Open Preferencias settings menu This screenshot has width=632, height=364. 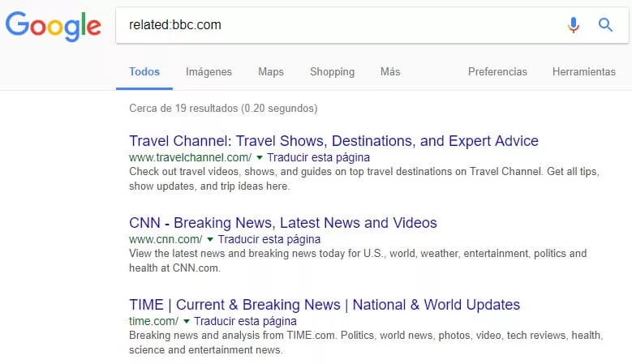(x=497, y=71)
